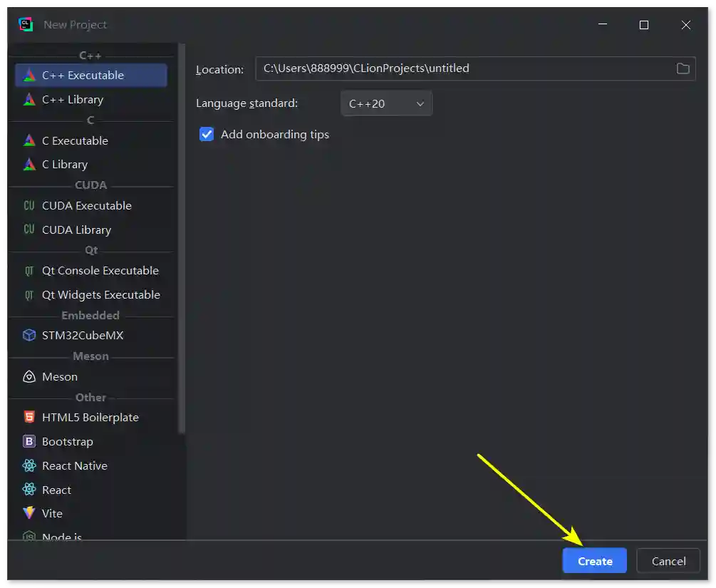This screenshot has height=588, width=716.
Task: Click the Meson project icon
Action: (x=29, y=377)
